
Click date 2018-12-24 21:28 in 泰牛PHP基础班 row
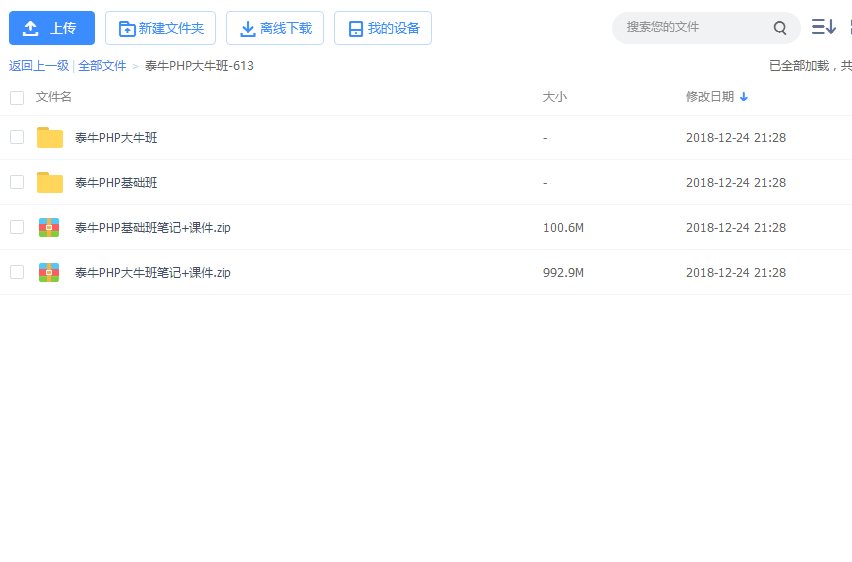(736, 183)
